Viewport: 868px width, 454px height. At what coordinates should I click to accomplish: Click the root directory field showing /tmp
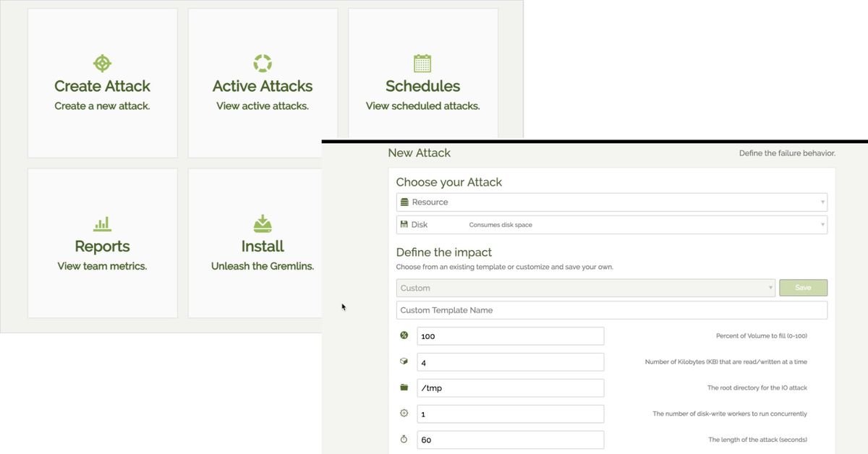pyautogui.click(x=511, y=388)
